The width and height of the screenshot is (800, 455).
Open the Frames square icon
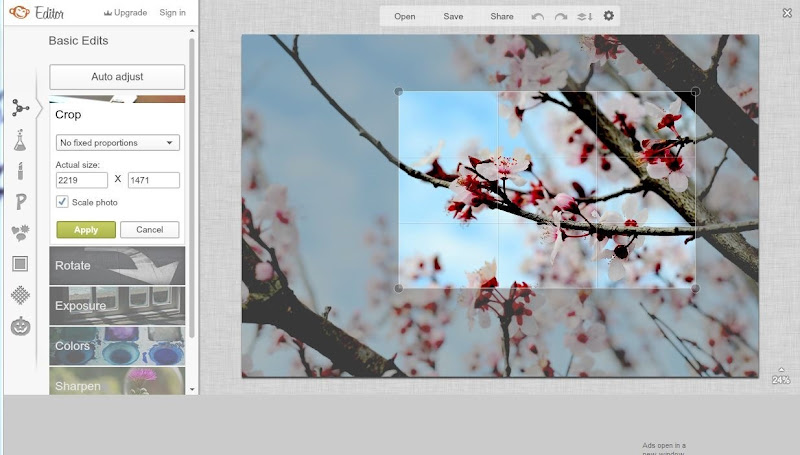(20, 264)
